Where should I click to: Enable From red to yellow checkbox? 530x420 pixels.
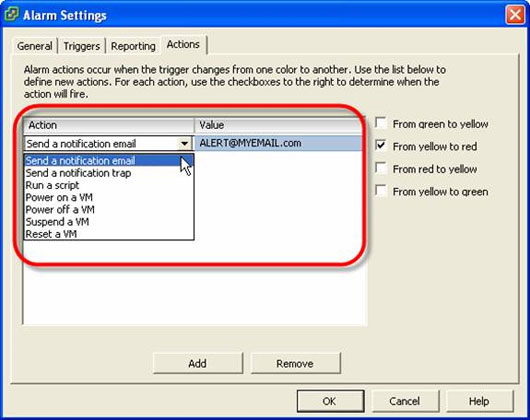pyautogui.click(x=381, y=168)
